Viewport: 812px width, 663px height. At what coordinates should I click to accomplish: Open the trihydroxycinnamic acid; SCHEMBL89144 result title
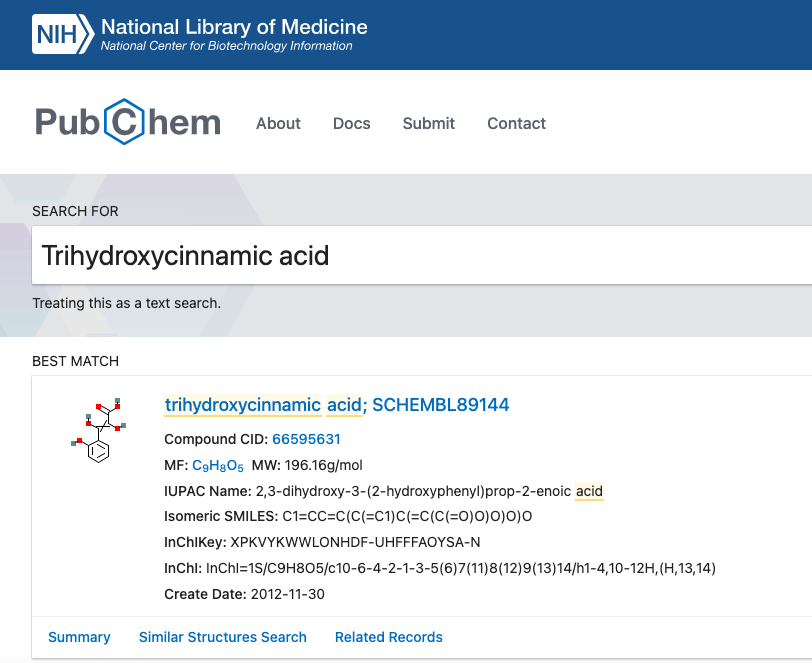[337, 405]
